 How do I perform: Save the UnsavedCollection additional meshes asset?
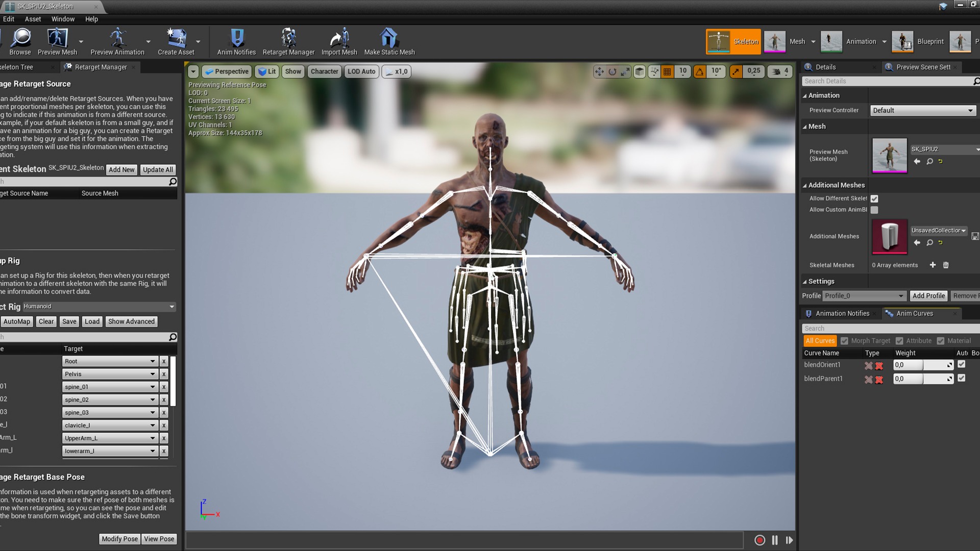tap(975, 236)
